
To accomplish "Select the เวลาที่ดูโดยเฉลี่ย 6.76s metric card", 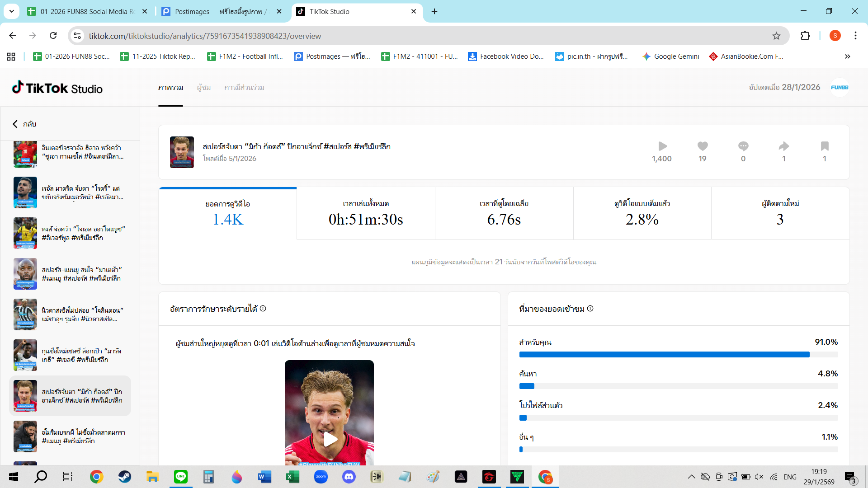I will pyautogui.click(x=504, y=213).
